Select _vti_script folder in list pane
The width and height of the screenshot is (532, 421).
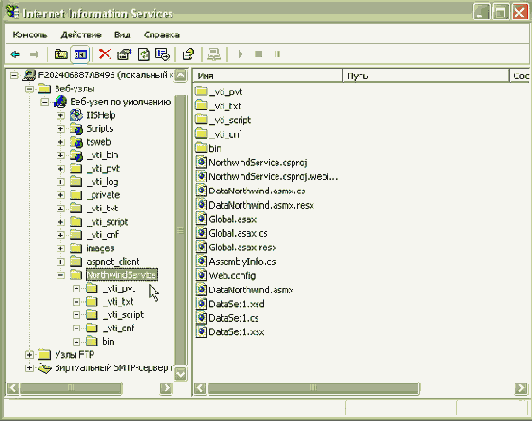tap(230, 120)
